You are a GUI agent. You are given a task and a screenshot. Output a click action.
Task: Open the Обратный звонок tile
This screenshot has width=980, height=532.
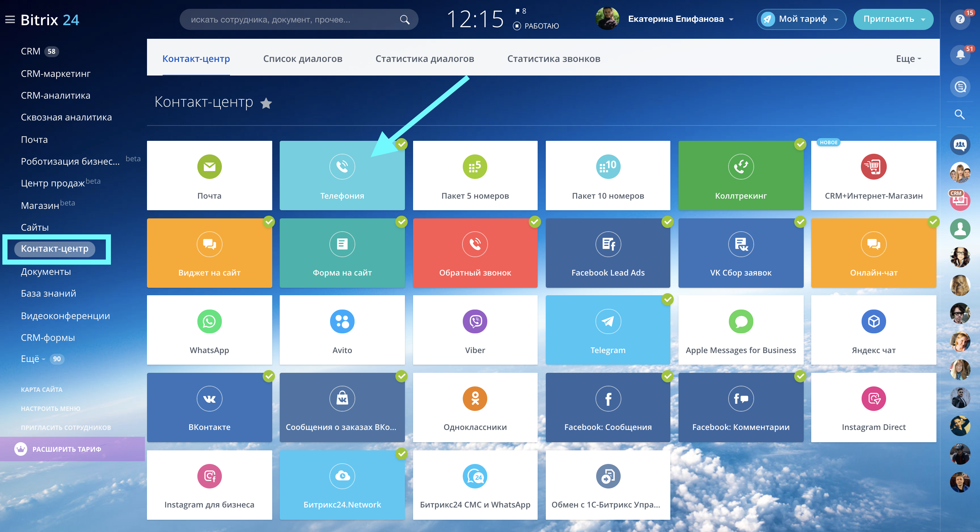coord(475,253)
